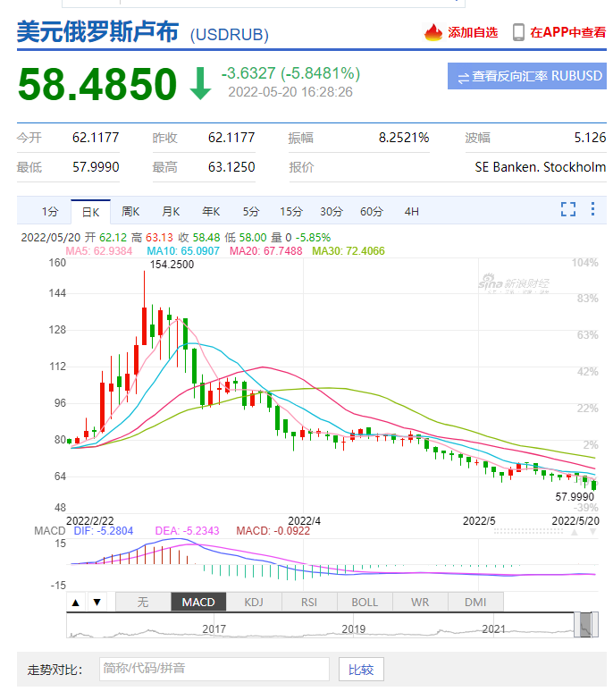Click the flame icon for 添加自选

tap(433, 32)
